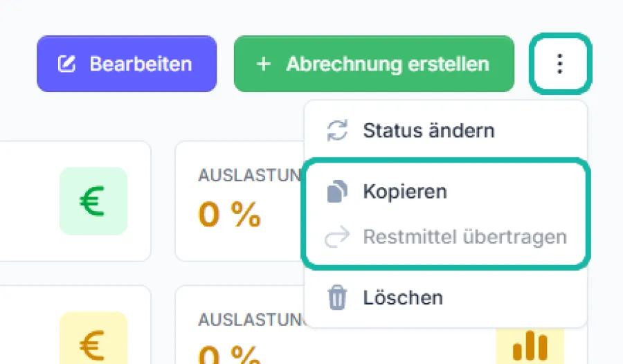Click the Bearbeiten button

[127, 64]
